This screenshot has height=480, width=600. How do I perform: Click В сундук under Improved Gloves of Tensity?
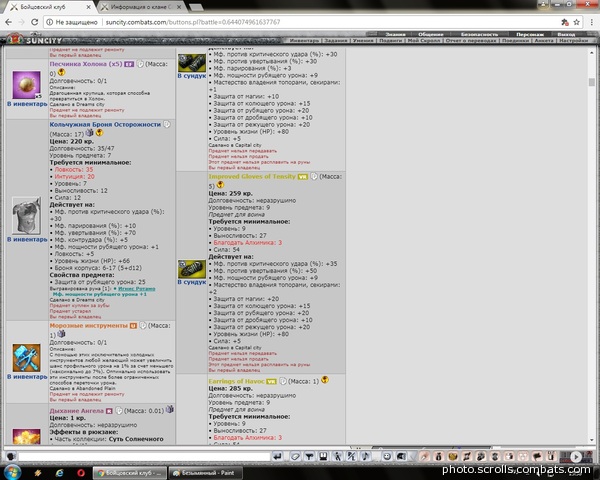[x=192, y=282]
